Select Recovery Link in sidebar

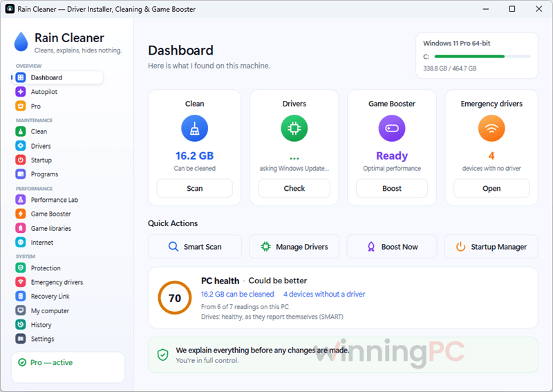click(x=57, y=296)
